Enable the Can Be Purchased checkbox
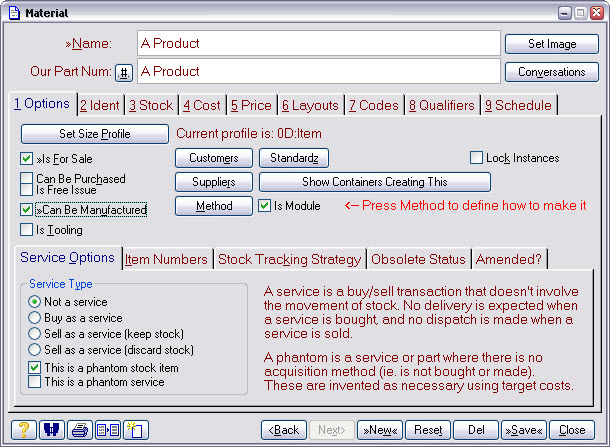 point(26,178)
